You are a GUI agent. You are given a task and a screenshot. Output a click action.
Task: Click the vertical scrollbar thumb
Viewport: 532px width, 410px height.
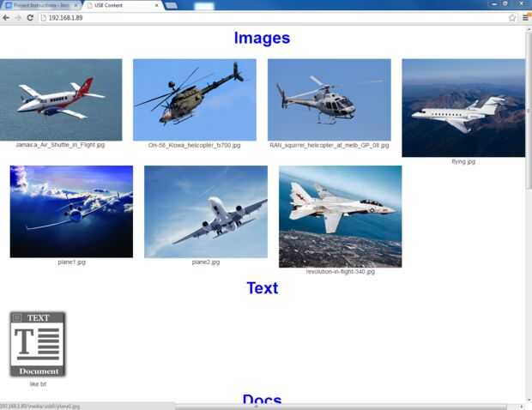coord(529,109)
